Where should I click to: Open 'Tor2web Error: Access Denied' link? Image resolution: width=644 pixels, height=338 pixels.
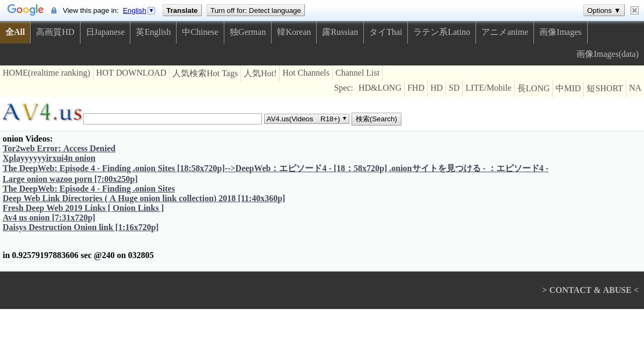coord(59,149)
